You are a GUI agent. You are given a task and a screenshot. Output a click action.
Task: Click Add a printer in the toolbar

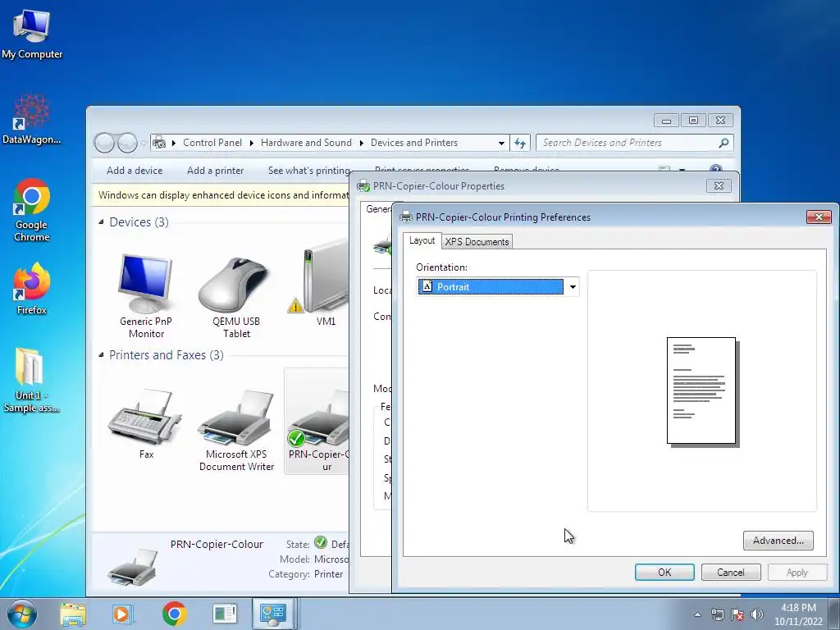click(x=216, y=171)
